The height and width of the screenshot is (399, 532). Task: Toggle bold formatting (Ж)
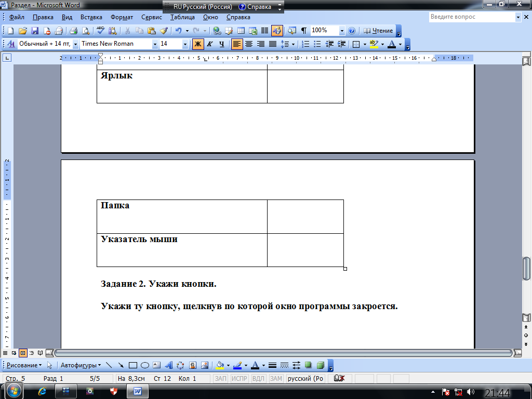point(198,44)
